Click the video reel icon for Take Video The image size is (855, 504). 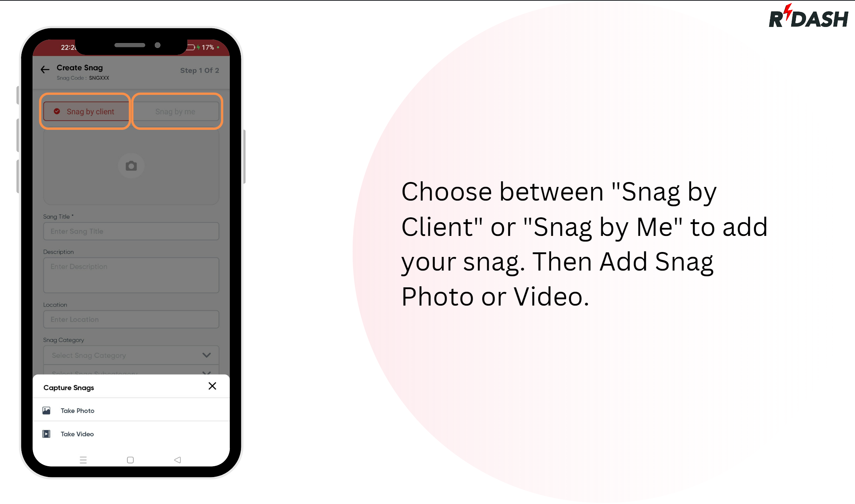[x=47, y=434]
